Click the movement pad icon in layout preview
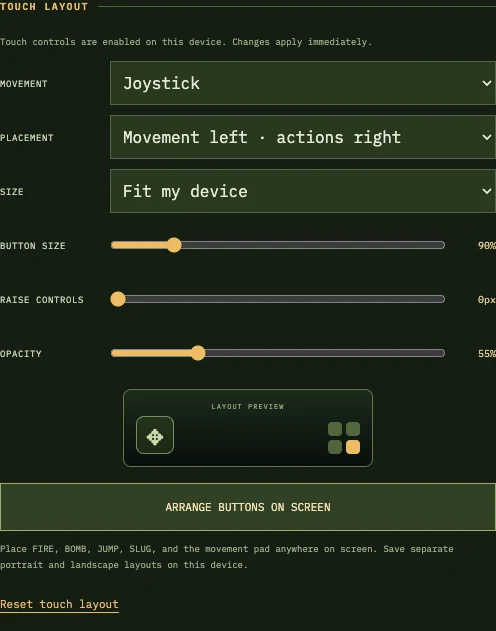This screenshot has height=631, width=496. click(x=155, y=435)
